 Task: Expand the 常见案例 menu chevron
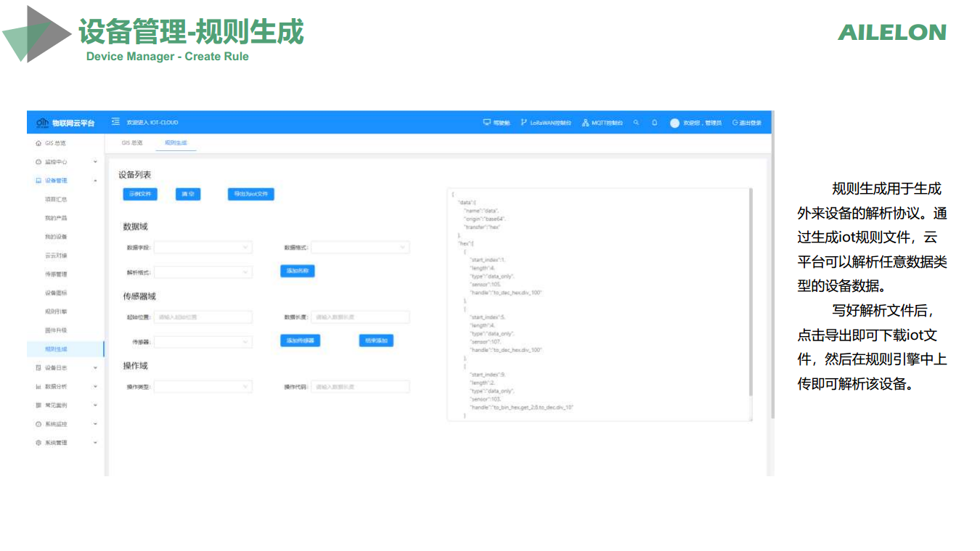point(95,405)
